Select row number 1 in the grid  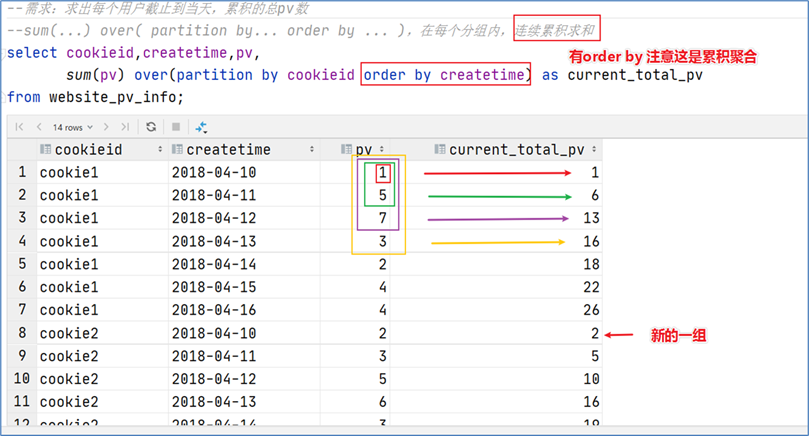tap(22, 172)
